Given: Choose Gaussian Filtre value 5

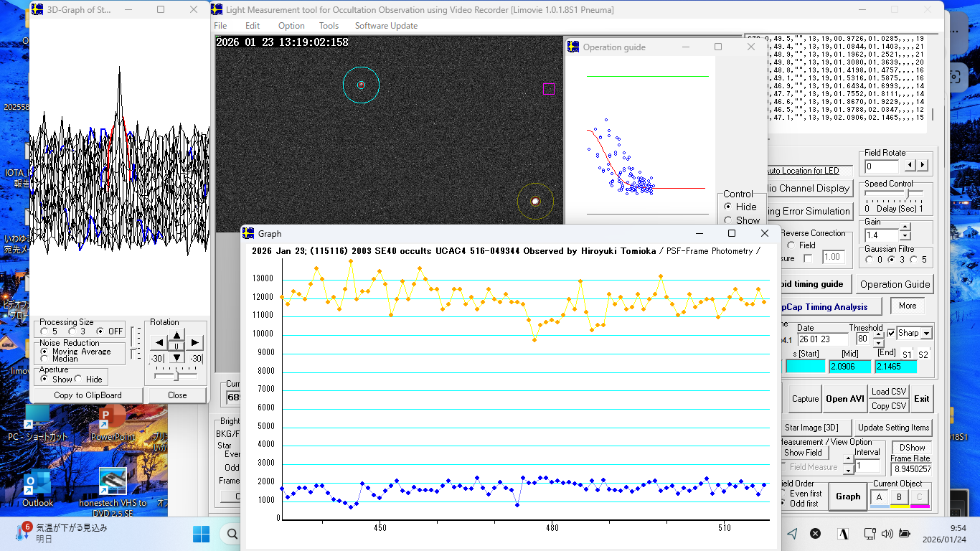Looking at the screenshot, I should click(x=915, y=260).
